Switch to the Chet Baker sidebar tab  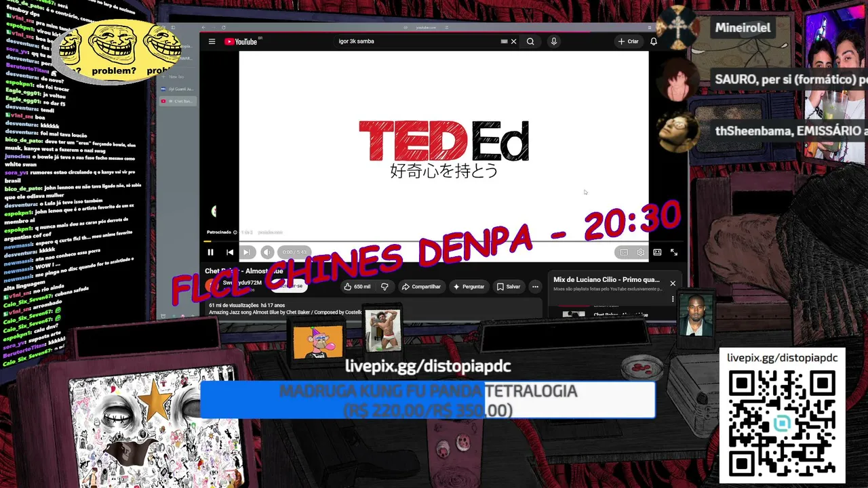point(178,101)
